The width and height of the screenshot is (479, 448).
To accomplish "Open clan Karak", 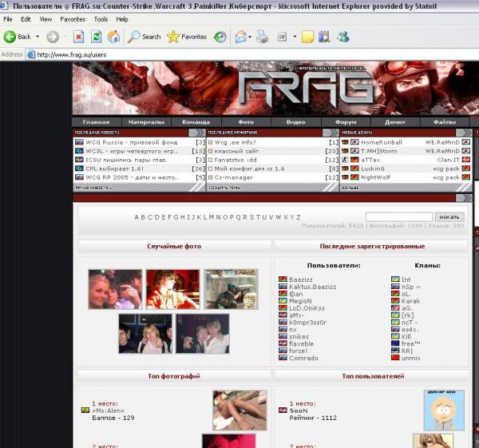I will click(x=411, y=301).
